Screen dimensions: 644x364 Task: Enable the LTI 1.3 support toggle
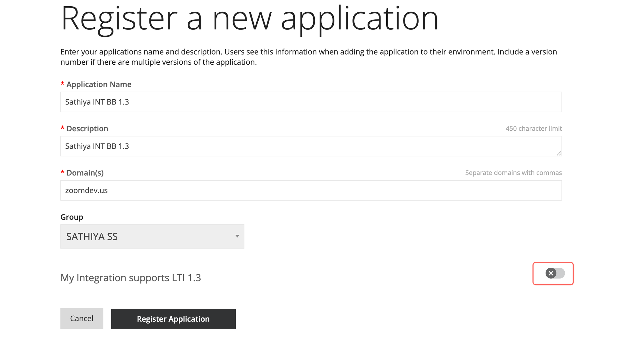pos(555,273)
